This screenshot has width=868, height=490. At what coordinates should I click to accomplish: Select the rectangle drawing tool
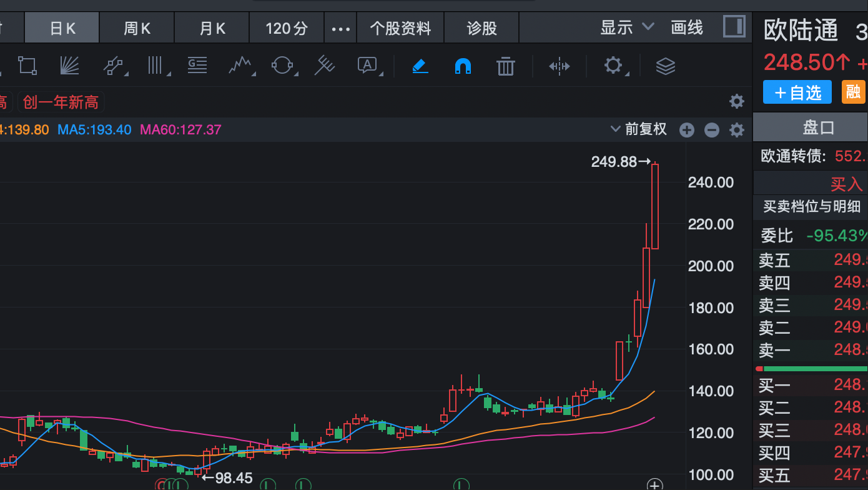[x=27, y=65]
